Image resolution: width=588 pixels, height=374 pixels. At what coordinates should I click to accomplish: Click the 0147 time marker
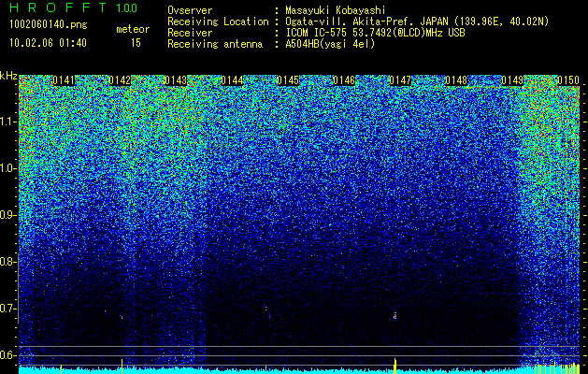pyautogui.click(x=400, y=80)
